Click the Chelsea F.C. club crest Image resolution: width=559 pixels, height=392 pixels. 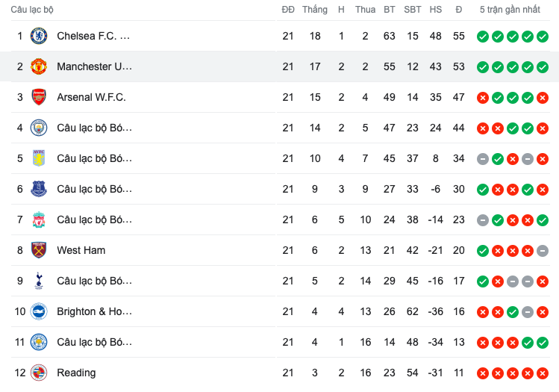pos(39,36)
